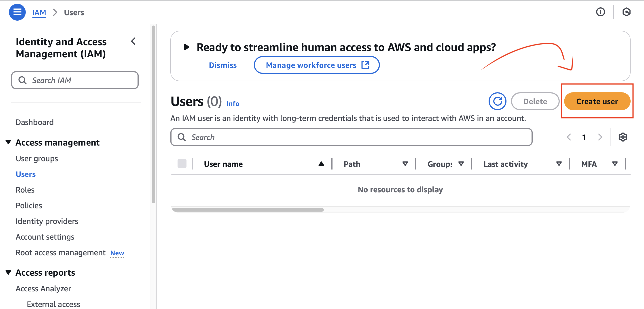The image size is (644, 309).
Task: Click the magnifier in users Search box
Action: coord(182,137)
